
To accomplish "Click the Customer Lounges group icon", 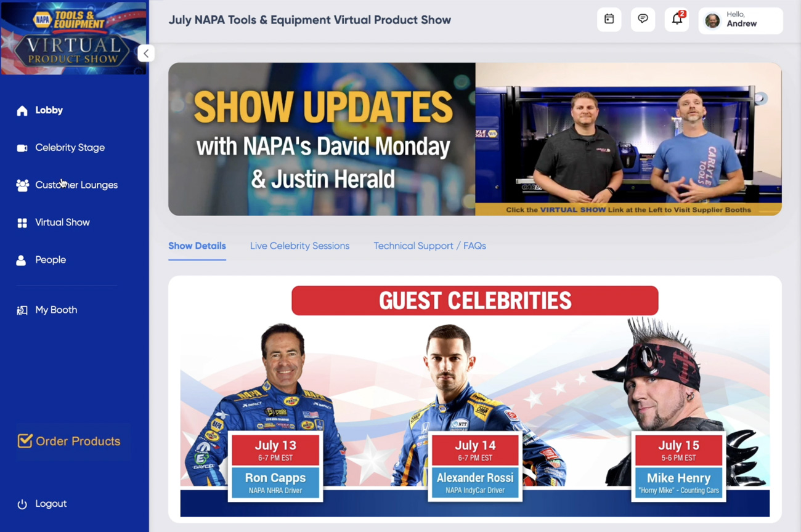I will 22,185.
